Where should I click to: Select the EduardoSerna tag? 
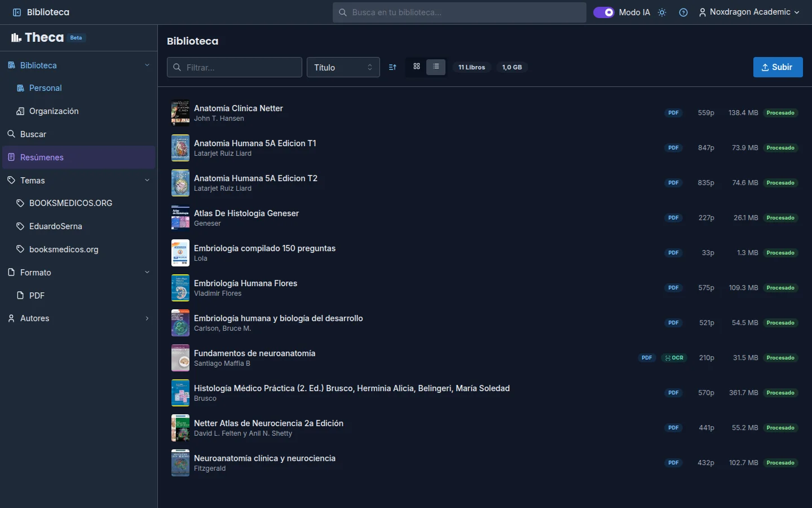(x=79, y=226)
